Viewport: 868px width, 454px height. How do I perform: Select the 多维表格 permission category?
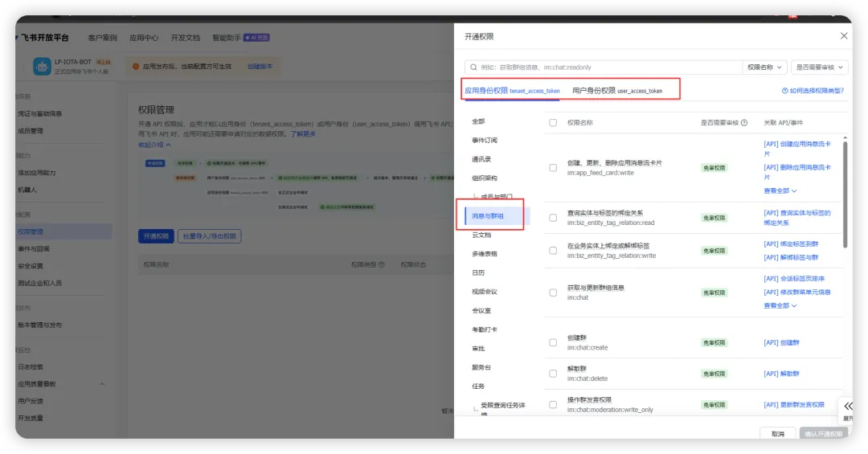[x=485, y=254]
